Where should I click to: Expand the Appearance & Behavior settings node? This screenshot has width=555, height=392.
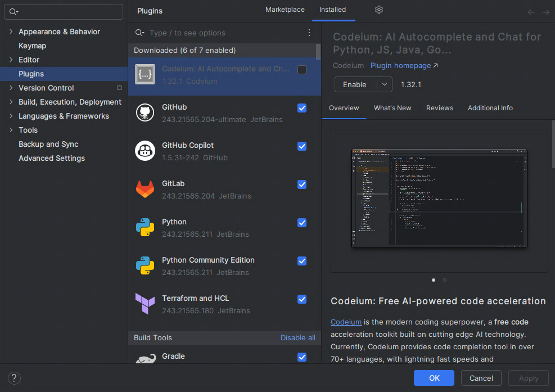click(11, 31)
